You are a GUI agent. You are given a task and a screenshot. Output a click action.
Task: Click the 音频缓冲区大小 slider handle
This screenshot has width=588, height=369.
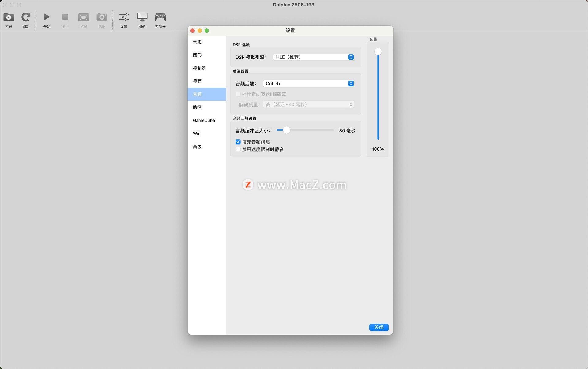pos(286,130)
